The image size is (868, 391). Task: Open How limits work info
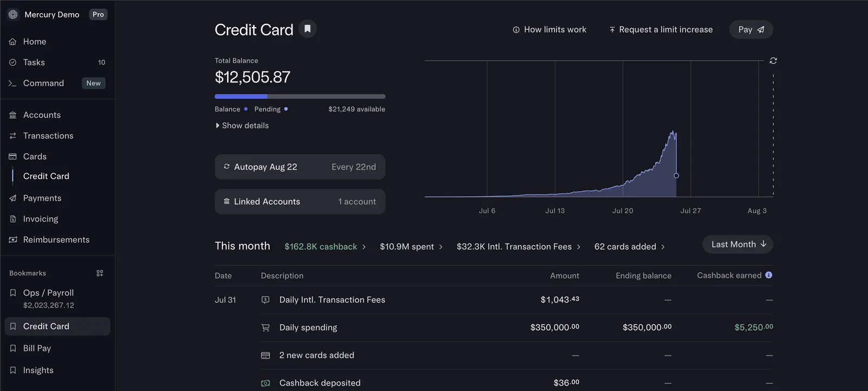[x=550, y=30]
